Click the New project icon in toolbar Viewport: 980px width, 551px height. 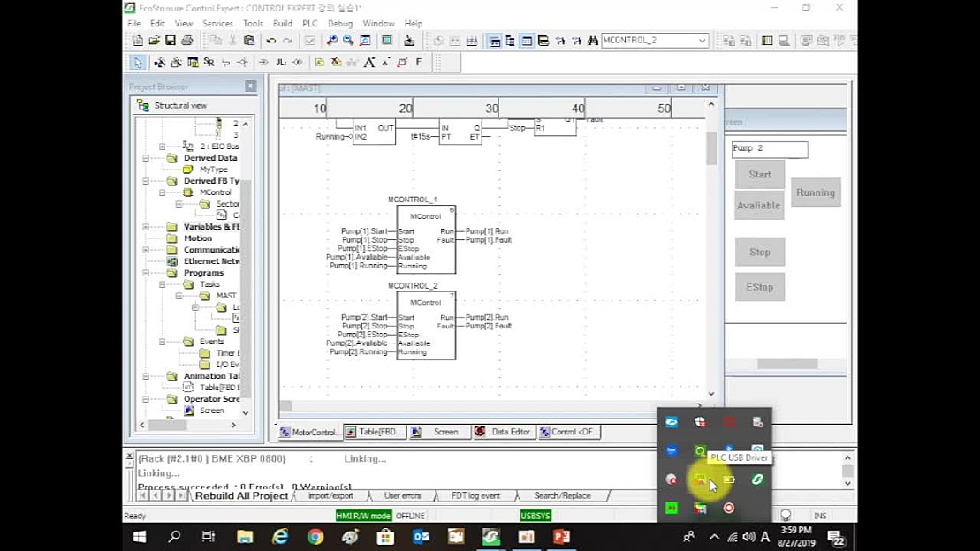138,41
